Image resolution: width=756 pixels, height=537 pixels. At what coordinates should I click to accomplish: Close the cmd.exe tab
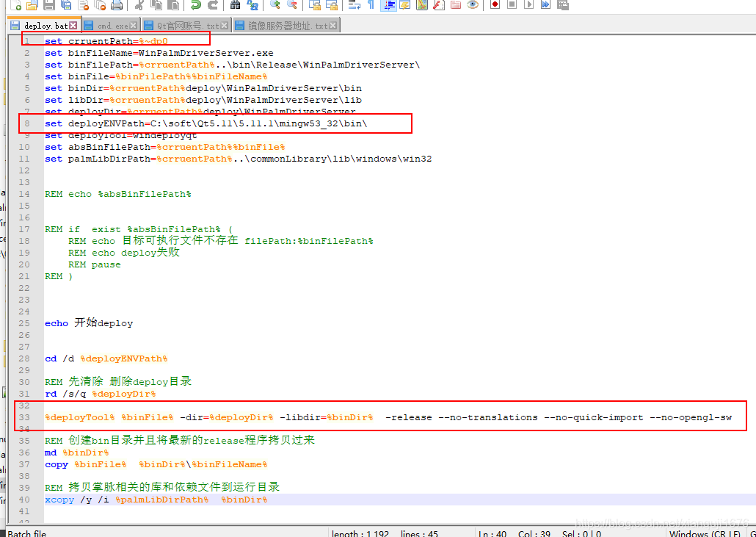(x=134, y=26)
